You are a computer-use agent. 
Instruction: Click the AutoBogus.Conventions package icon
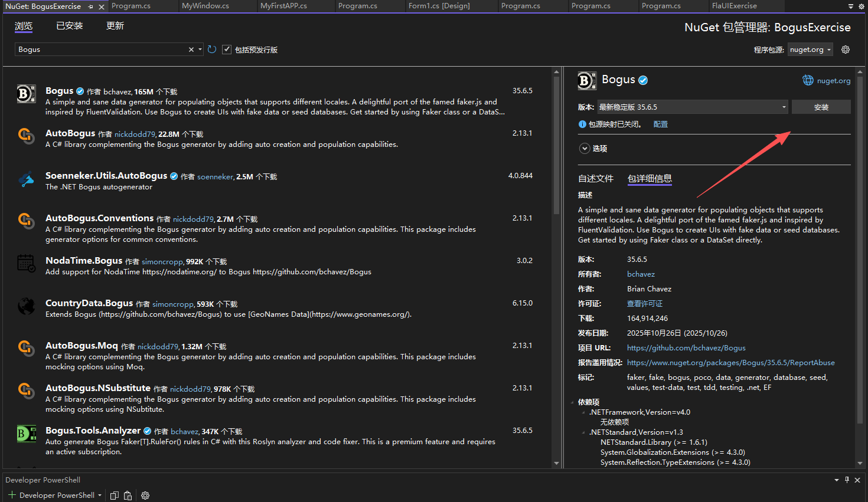click(x=27, y=221)
